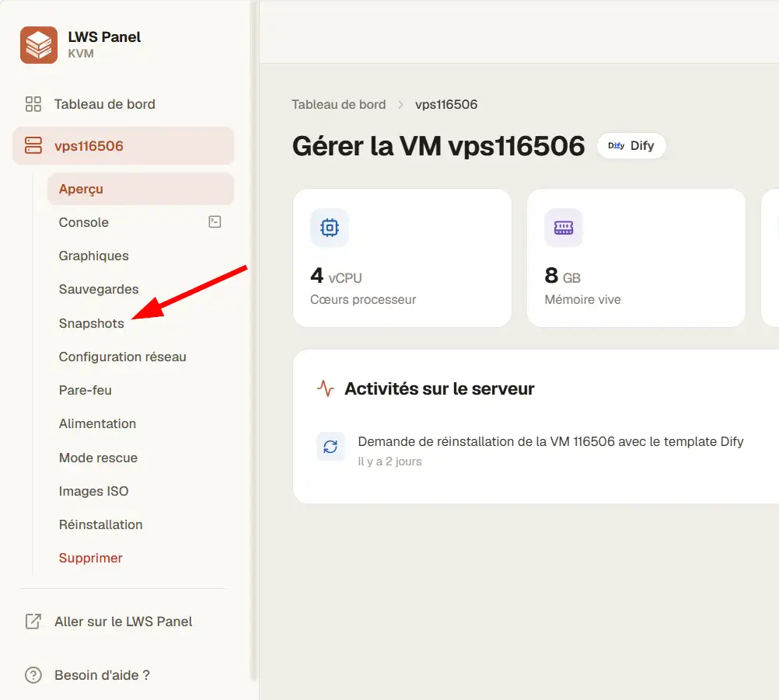Click the memory RAM icon
This screenshot has width=779, height=700.
(564, 228)
